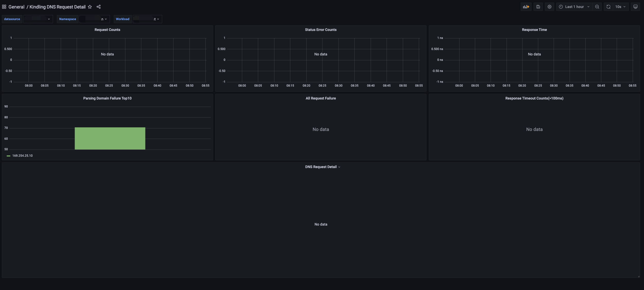644x290 pixels.
Task: Open the datasource variable dropdown
Action: [38, 19]
